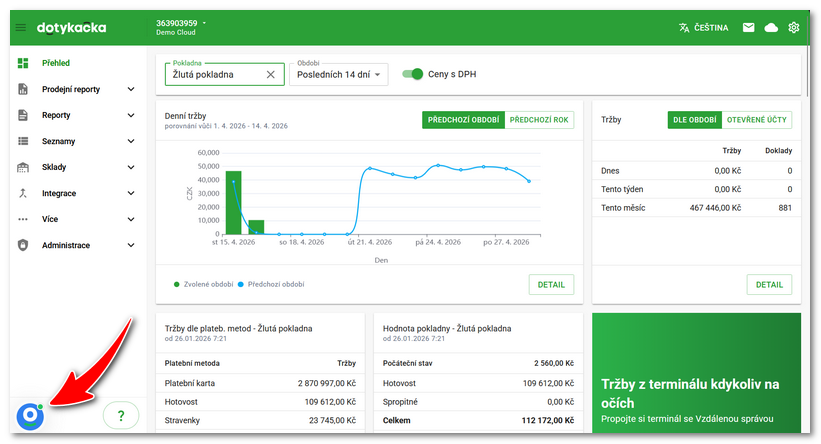This screenshot has height=444, width=821.
Task: Select PŘEDCHOZÍ ROK comparison
Action: coord(539,119)
